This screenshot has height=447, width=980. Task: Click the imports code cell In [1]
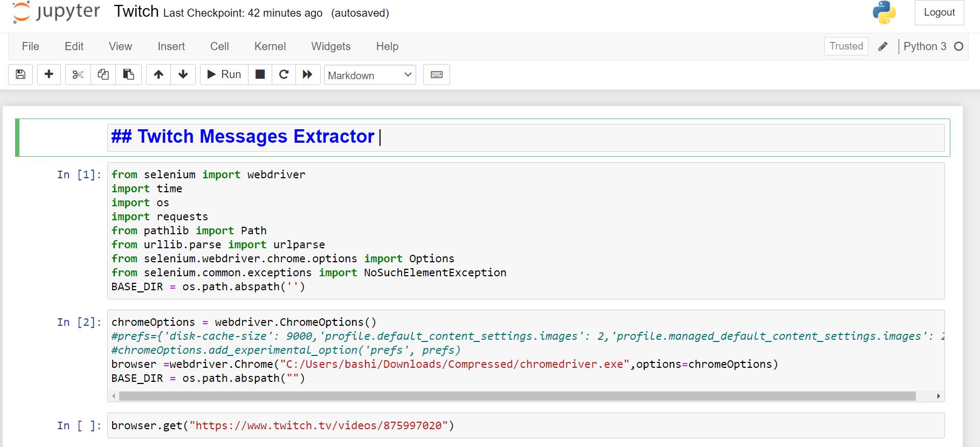pos(526,231)
